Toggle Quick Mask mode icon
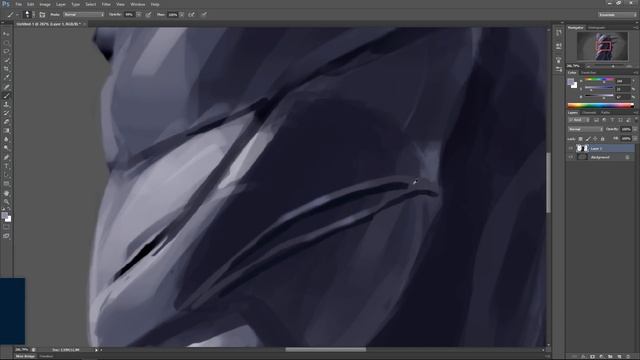Screen dimensions: 640x360 pos(6,227)
